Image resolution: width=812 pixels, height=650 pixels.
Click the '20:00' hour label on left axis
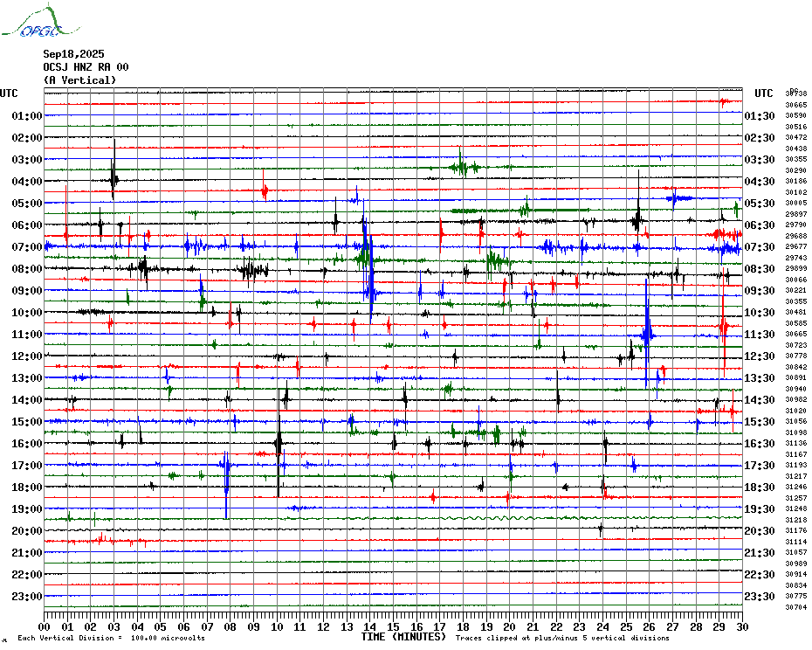(x=27, y=531)
